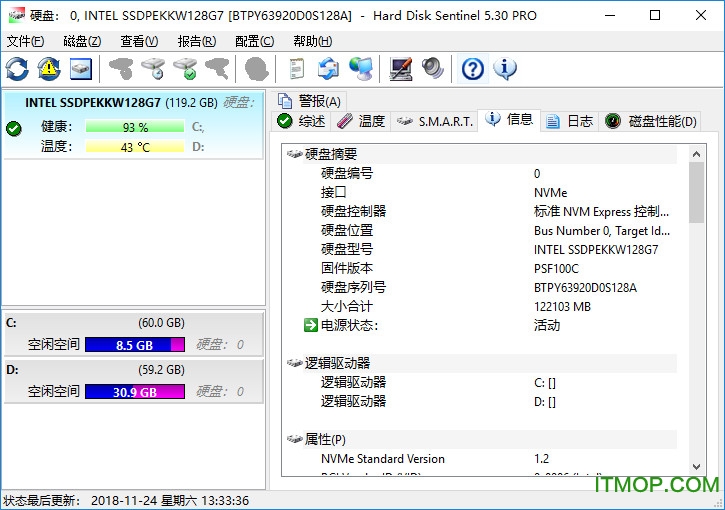The height and width of the screenshot is (510, 725).
Task: Open the report document toolbar icon
Action: pos(296,68)
